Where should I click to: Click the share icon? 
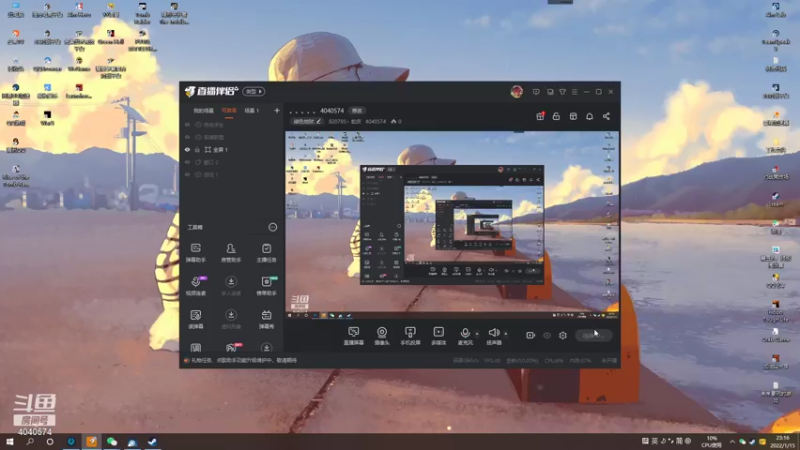click(606, 116)
